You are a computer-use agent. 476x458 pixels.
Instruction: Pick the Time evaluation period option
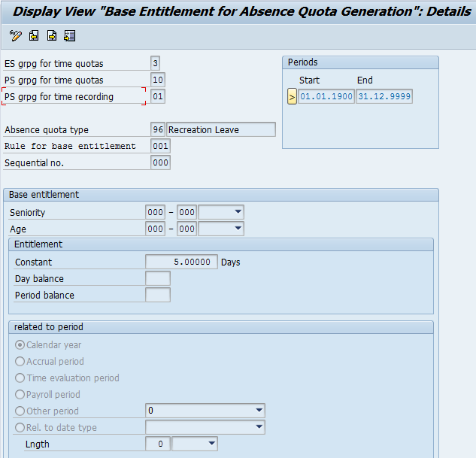[x=20, y=378]
